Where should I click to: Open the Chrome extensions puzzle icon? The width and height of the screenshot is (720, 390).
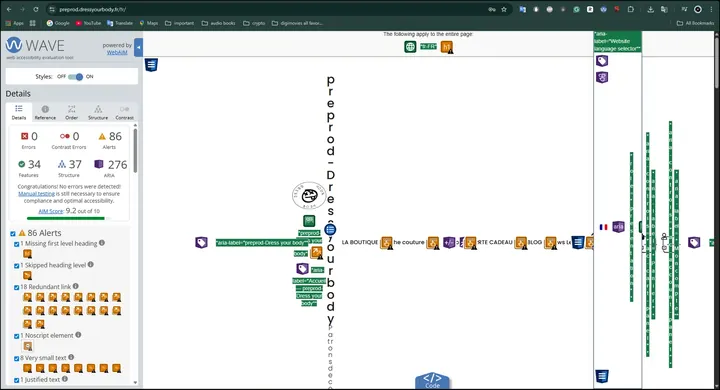[630, 9]
